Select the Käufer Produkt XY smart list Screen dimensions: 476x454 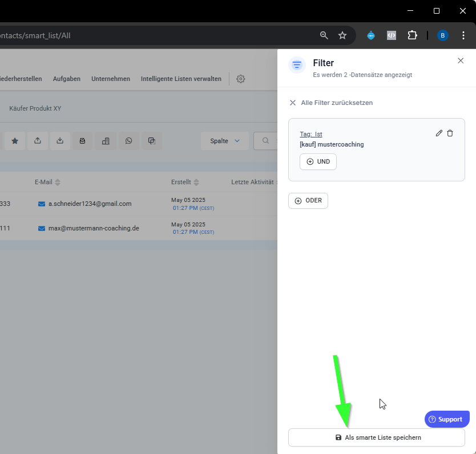35,108
